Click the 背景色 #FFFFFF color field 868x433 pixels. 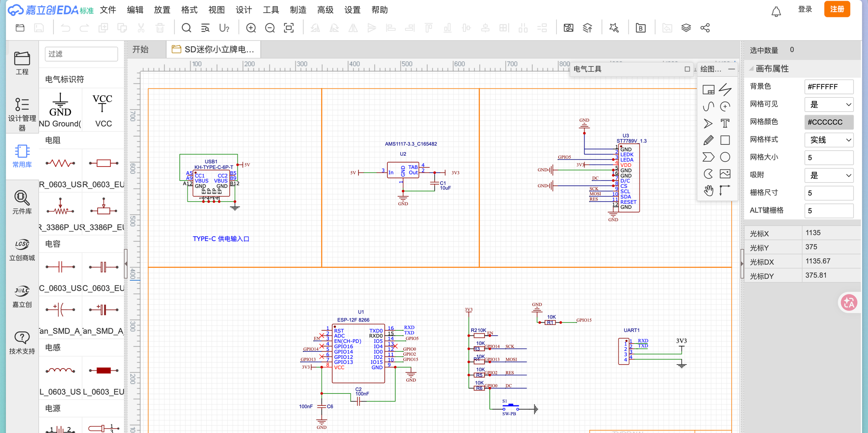[829, 87]
